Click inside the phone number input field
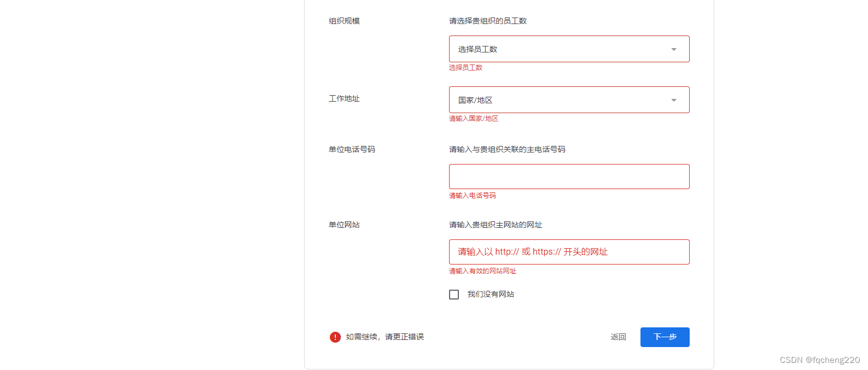The image size is (868, 370). 569,176
